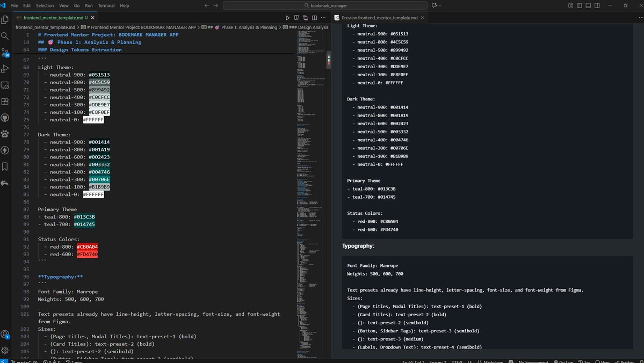644x363 pixels.
Task: Open the Help menu
Action: click(x=125, y=6)
